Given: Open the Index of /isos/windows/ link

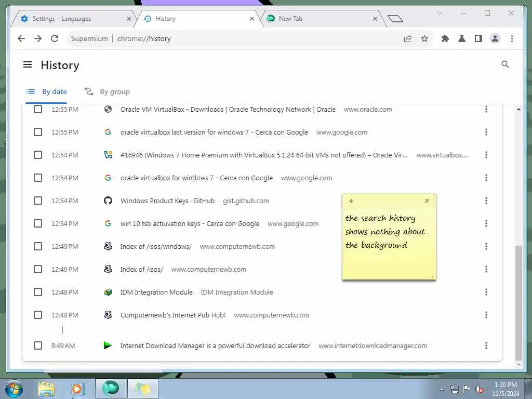Looking at the screenshot, I should click(156, 246).
